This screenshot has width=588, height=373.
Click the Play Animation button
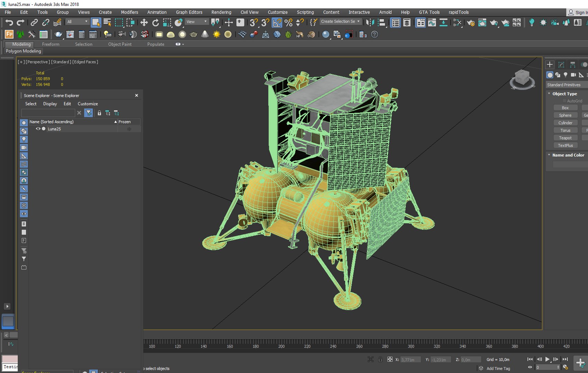click(548, 360)
